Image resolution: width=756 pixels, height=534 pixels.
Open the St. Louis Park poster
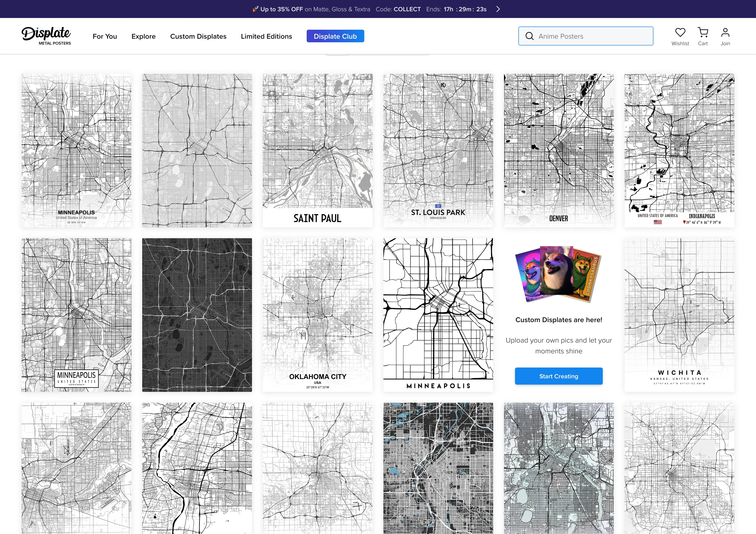coord(438,150)
